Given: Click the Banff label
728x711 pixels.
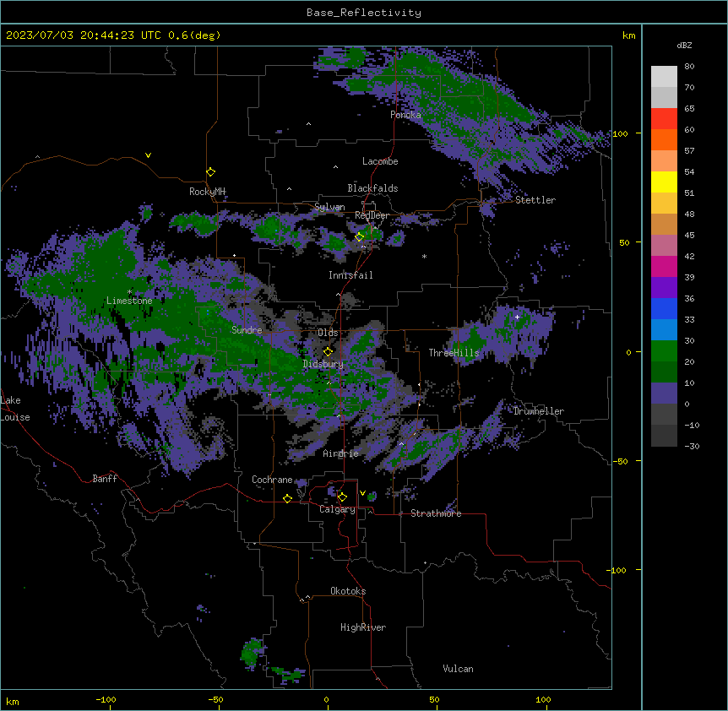Looking at the screenshot, I should coord(105,479).
